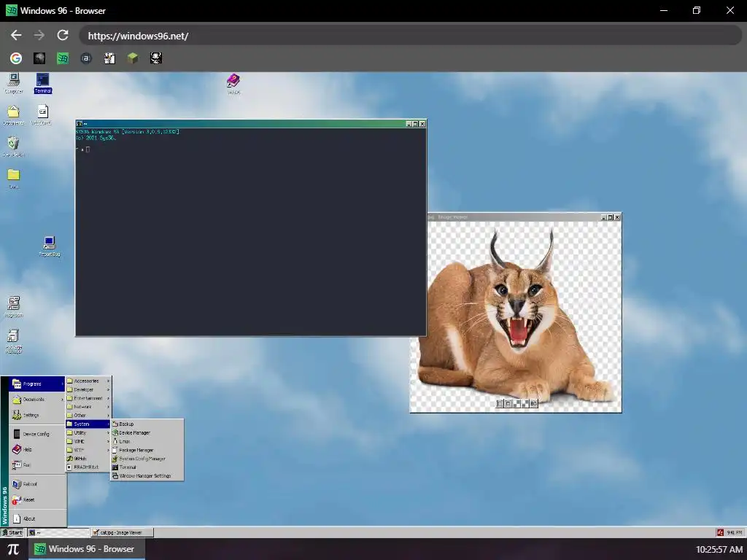Switch to cat.jpg Image Viewer taskbar button

pos(123,532)
